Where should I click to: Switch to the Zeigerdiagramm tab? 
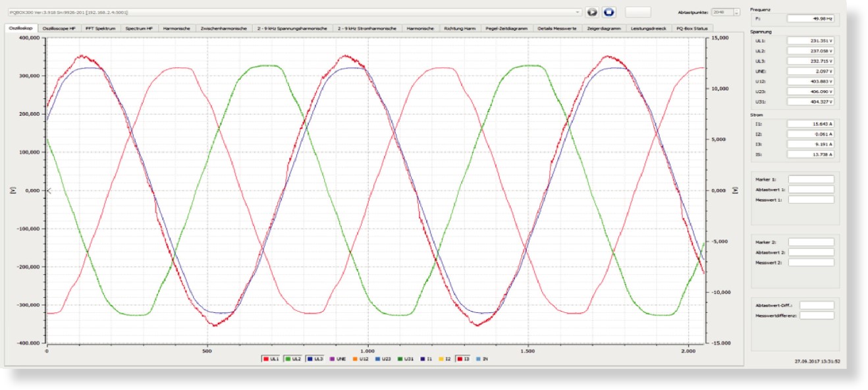point(604,28)
